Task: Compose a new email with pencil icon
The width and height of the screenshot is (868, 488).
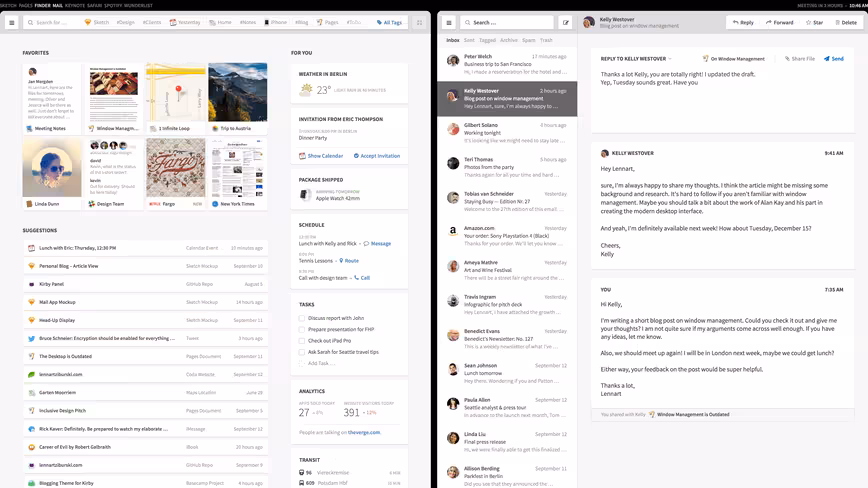Action: [x=565, y=23]
